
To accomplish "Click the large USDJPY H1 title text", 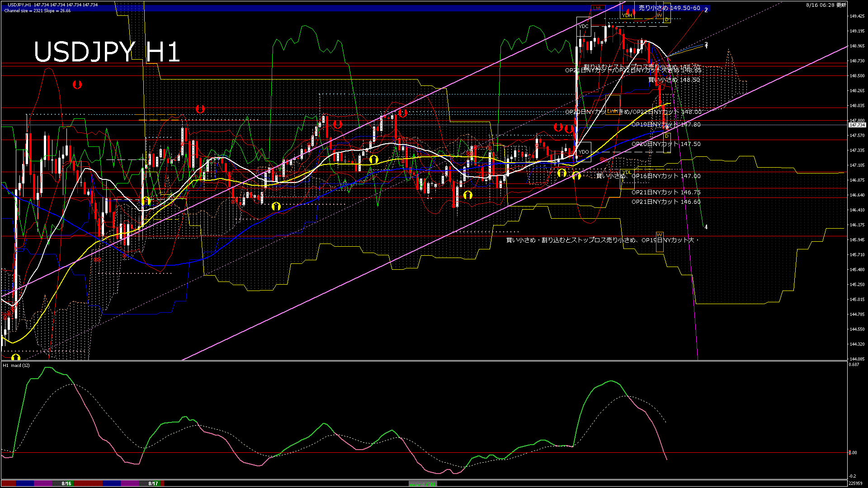I will click(x=107, y=52).
